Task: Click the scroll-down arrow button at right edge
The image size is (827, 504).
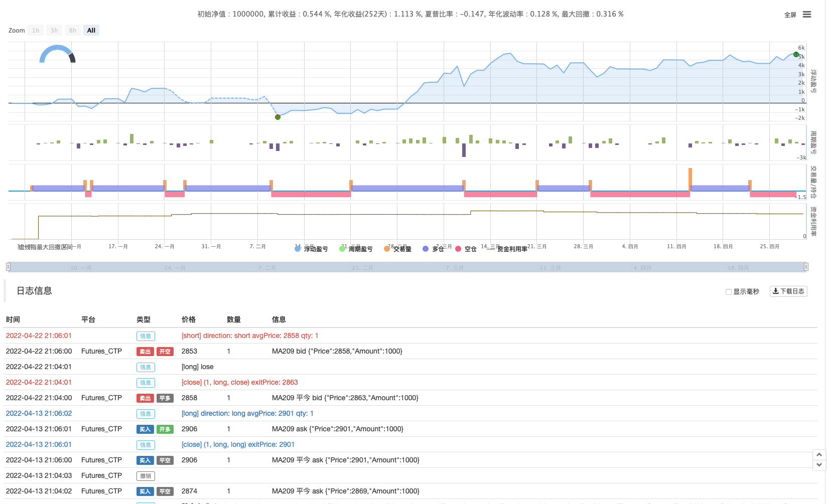Action: tap(819, 465)
